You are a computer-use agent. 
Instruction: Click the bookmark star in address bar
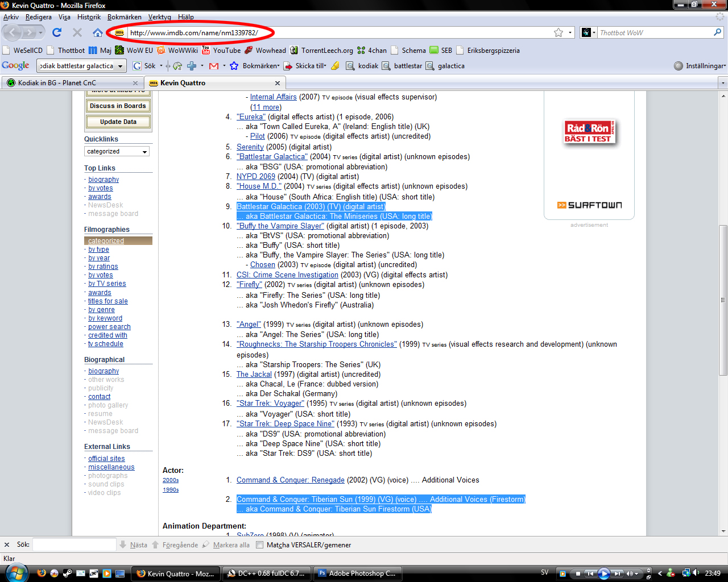click(x=559, y=32)
